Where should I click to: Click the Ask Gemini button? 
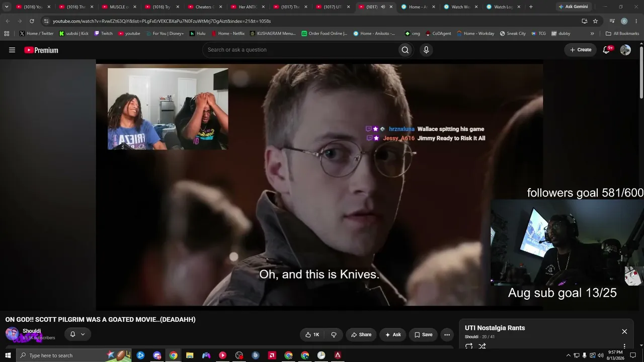pos(573,7)
